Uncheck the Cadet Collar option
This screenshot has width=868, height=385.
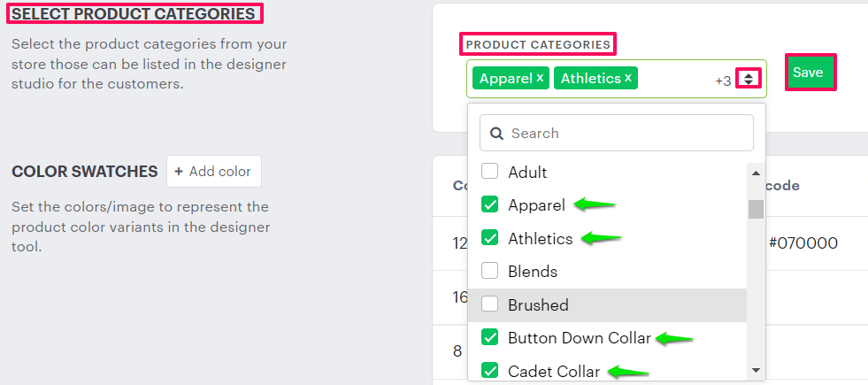click(x=489, y=370)
